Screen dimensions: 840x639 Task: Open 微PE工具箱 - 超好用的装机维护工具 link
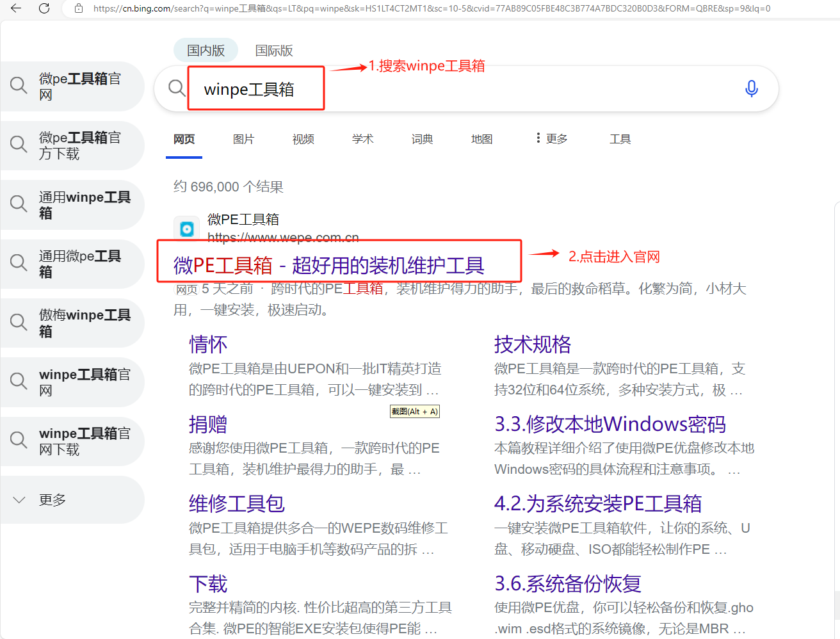(x=328, y=265)
